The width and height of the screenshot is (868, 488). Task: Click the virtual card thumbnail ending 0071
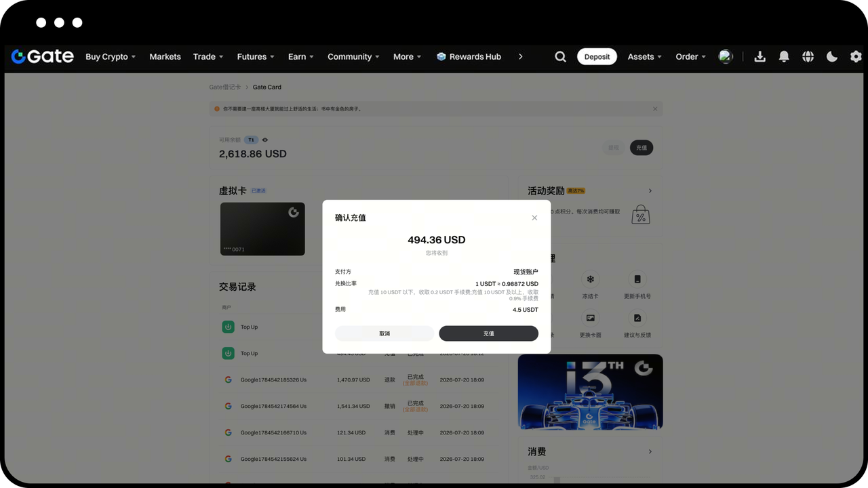tap(262, 229)
